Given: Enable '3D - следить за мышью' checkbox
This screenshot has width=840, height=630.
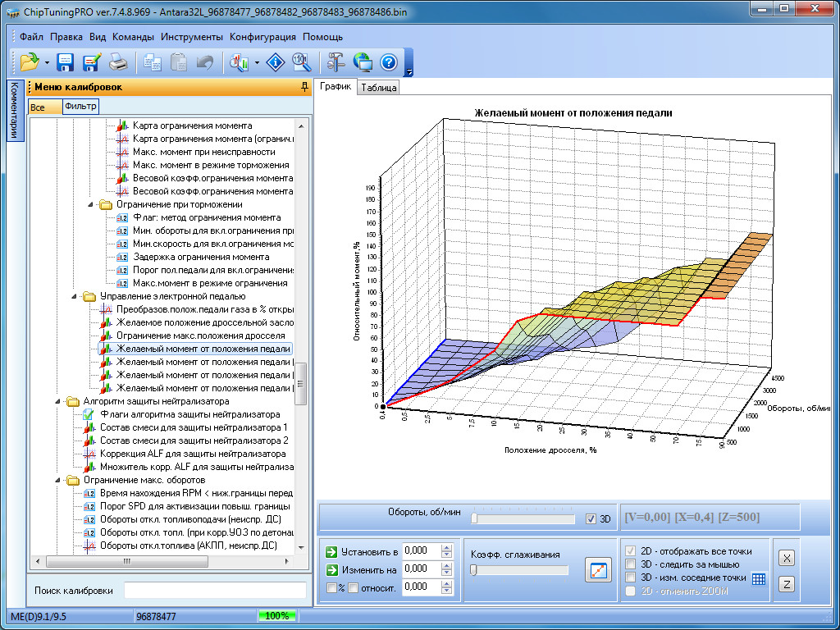Looking at the screenshot, I should [x=630, y=564].
